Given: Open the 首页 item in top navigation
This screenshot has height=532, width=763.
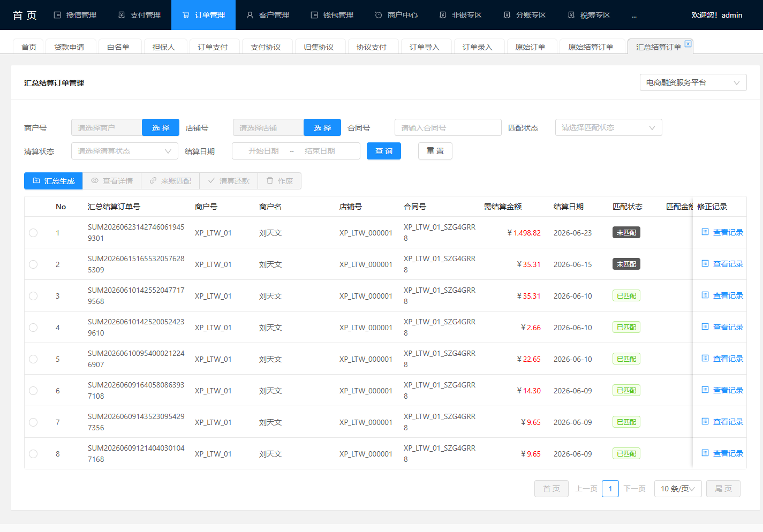Looking at the screenshot, I should pyautogui.click(x=25, y=15).
